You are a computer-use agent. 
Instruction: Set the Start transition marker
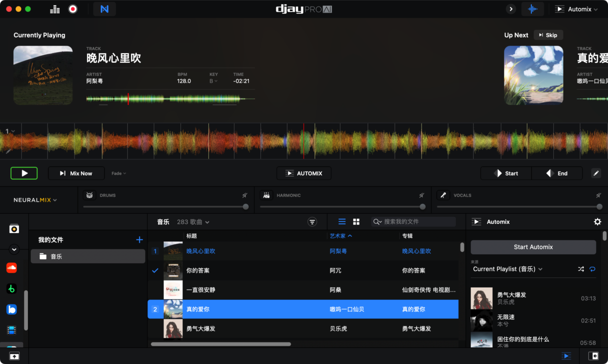(x=506, y=173)
